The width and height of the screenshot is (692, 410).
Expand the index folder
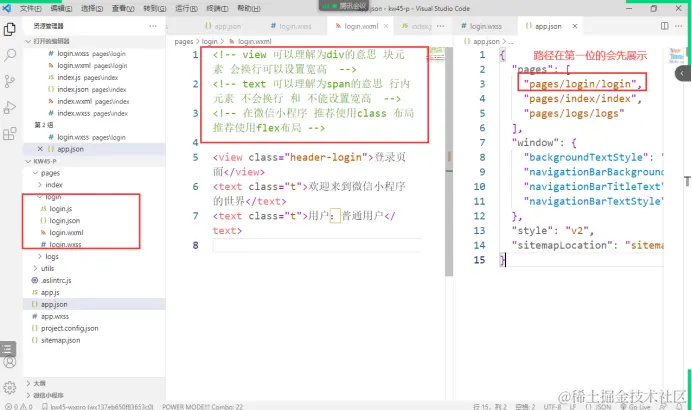tap(94, 185)
